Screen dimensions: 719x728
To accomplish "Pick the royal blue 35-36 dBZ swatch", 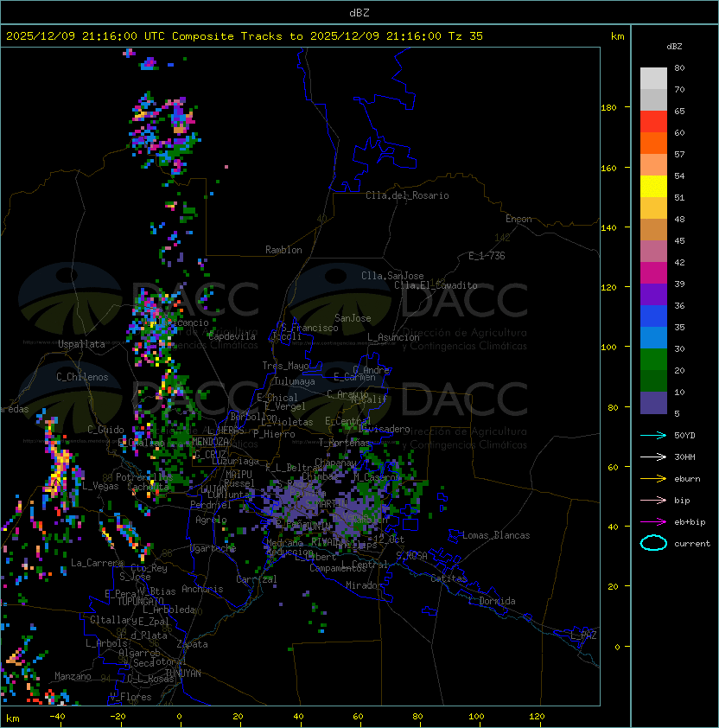I will pos(653,316).
